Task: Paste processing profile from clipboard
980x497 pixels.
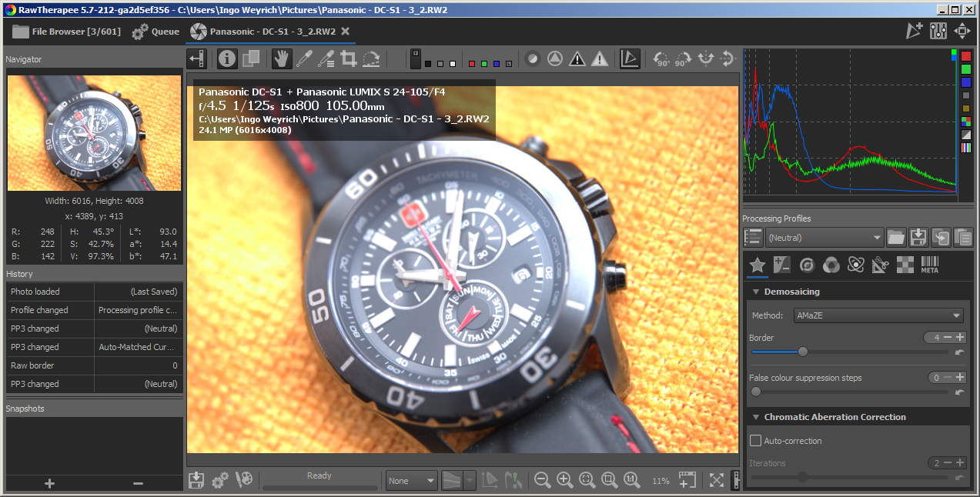Action: point(962,237)
